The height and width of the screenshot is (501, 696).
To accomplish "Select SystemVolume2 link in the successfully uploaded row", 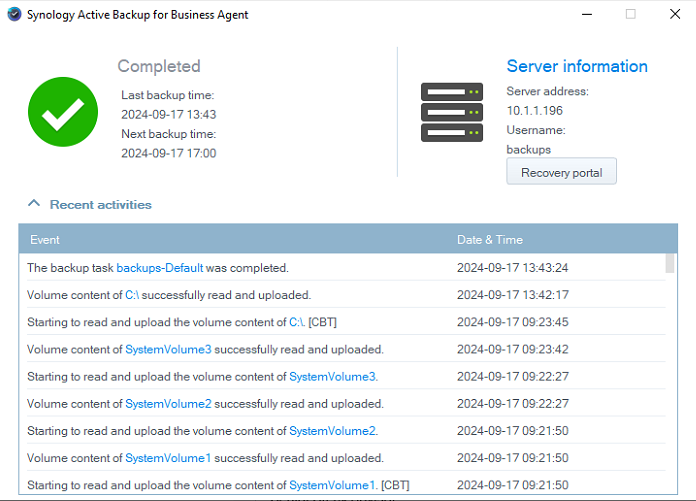I will click(x=168, y=404).
